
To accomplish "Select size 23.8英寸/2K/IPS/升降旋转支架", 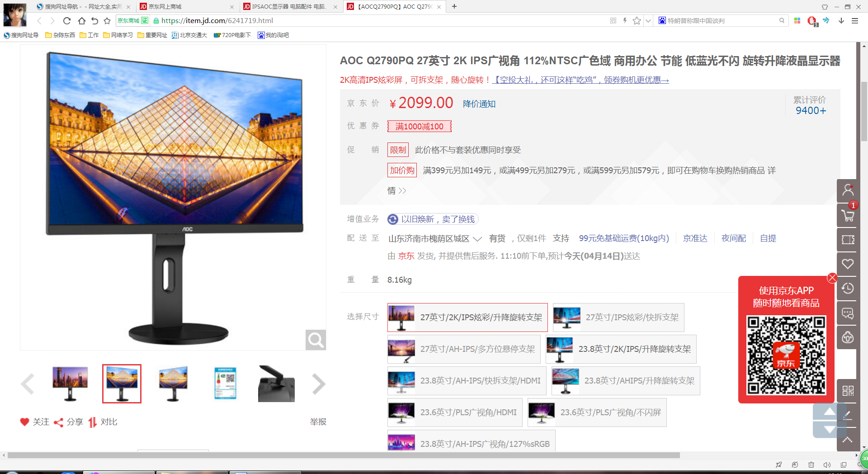I will (621, 349).
